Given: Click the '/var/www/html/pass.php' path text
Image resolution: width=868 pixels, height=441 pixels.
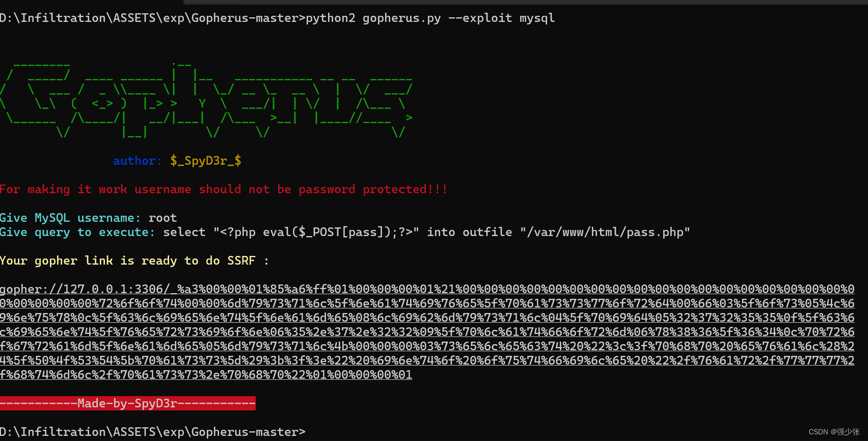Looking at the screenshot, I should pyautogui.click(x=605, y=232).
